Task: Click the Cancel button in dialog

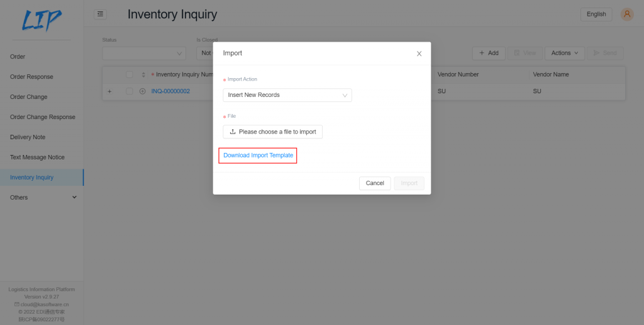Action: (x=375, y=183)
